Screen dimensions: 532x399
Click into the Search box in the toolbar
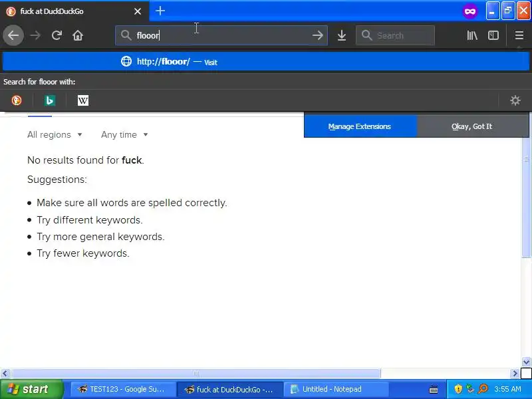click(395, 35)
